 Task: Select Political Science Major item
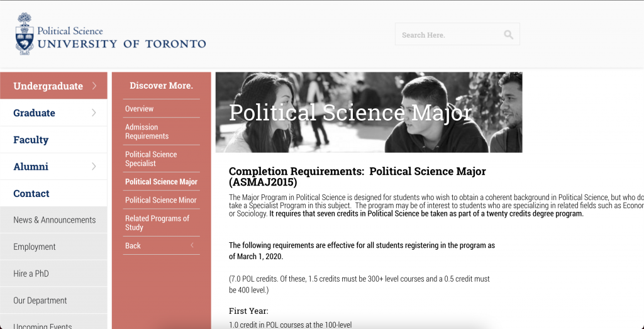coord(161,182)
